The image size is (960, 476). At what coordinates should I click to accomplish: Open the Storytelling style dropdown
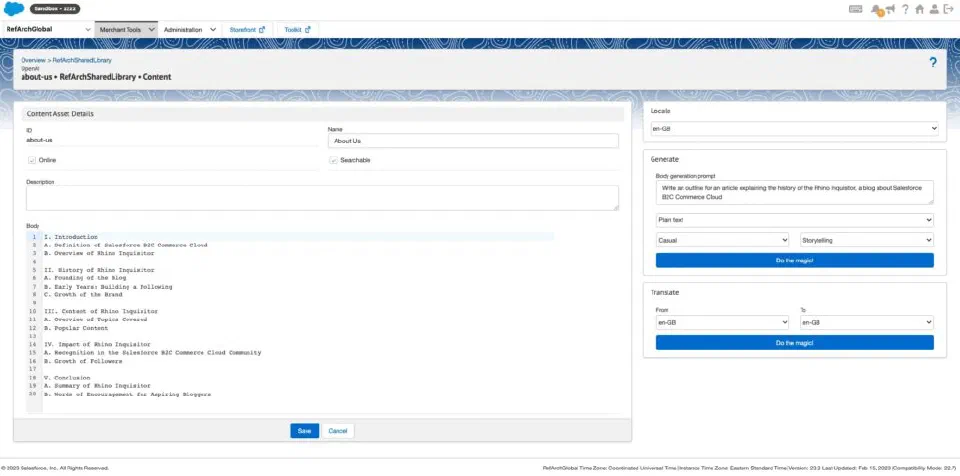pos(866,240)
